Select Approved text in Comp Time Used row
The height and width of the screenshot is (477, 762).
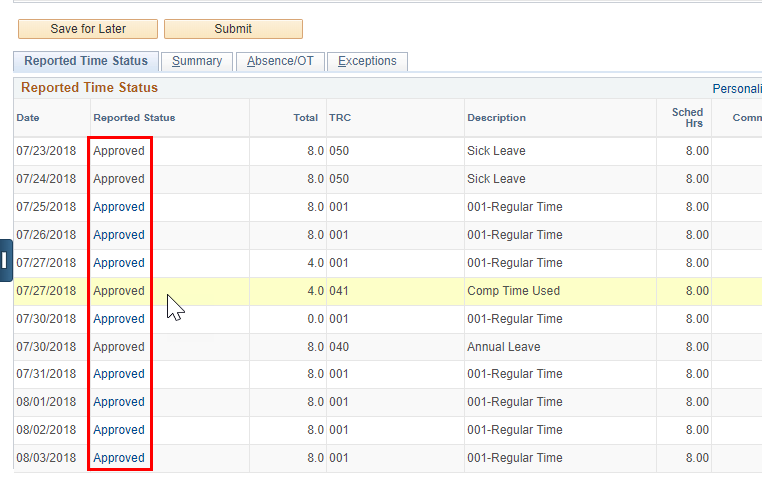click(119, 291)
